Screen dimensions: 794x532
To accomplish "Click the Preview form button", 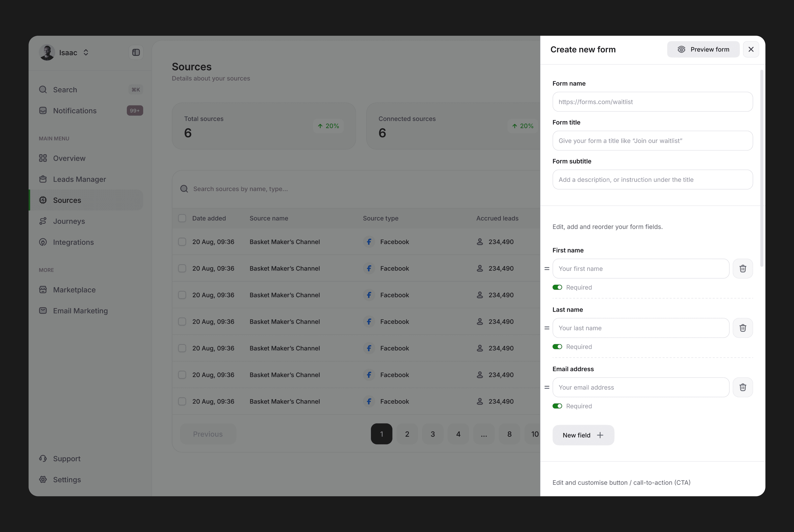I will (703, 50).
